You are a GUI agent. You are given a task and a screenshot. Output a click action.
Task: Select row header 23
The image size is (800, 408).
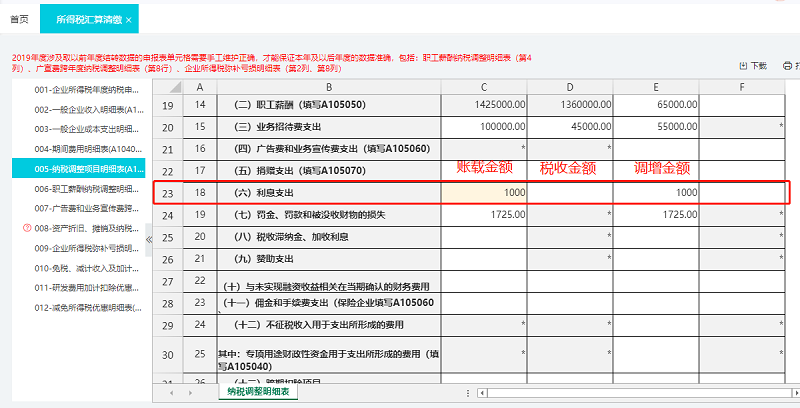coord(168,193)
